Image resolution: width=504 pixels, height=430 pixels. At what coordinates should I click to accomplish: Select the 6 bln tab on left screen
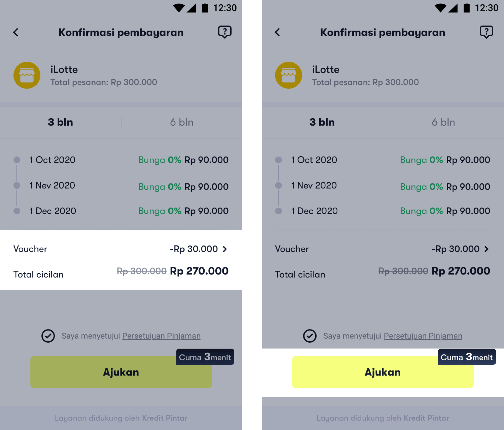pos(182,122)
